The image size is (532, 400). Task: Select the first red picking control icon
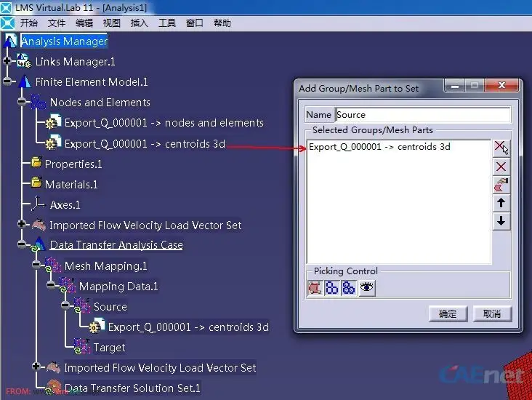click(x=315, y=288)
